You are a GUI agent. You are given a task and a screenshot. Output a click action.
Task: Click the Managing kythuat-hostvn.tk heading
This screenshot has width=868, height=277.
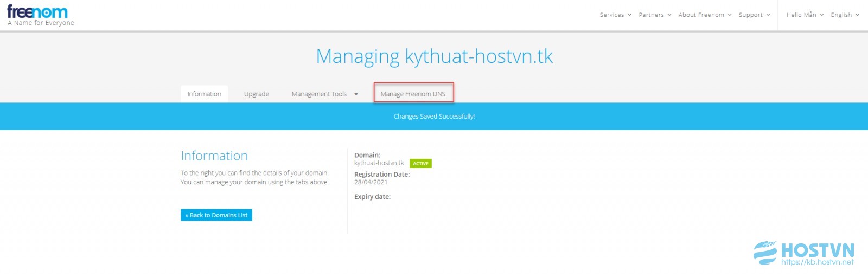click(435, 56)
